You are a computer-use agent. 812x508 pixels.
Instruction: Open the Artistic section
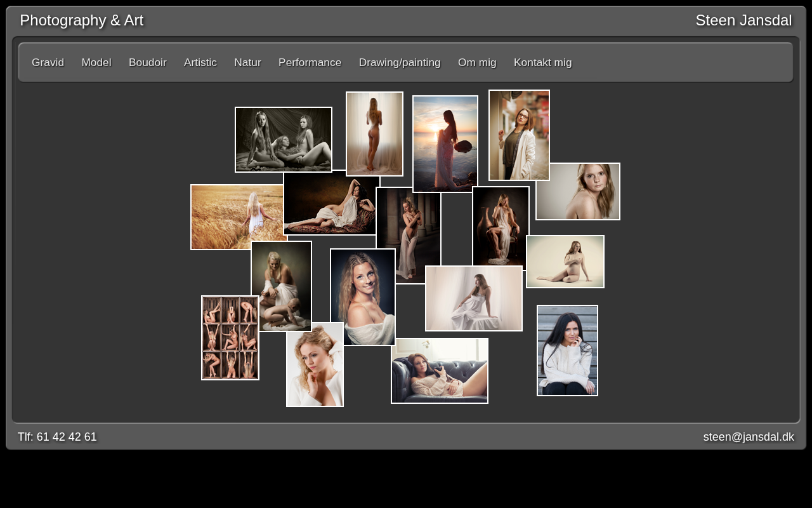[200, 62]
